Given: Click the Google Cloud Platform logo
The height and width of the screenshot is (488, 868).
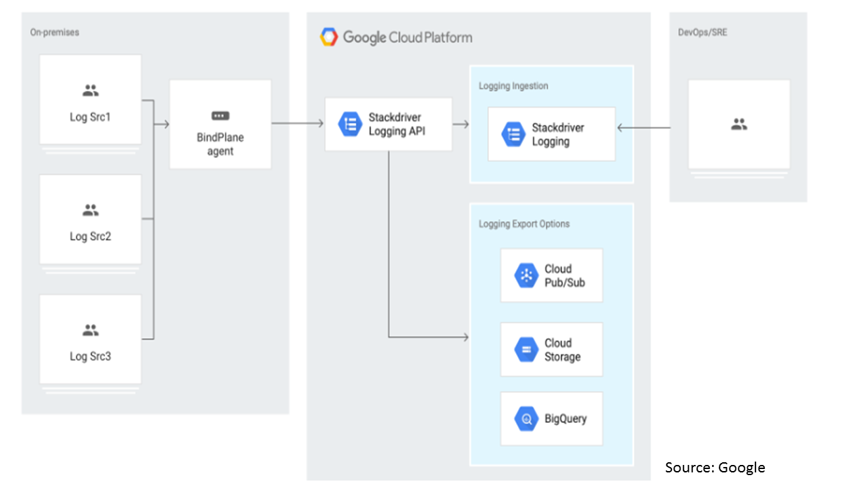Looking at the screenshot, I should tap(329, 37).
